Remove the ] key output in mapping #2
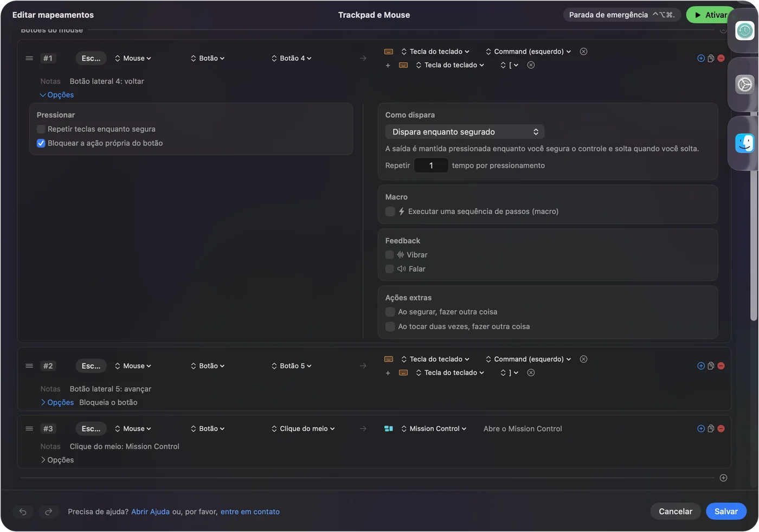Screen dimensions: 759x532 pos(531,373)
